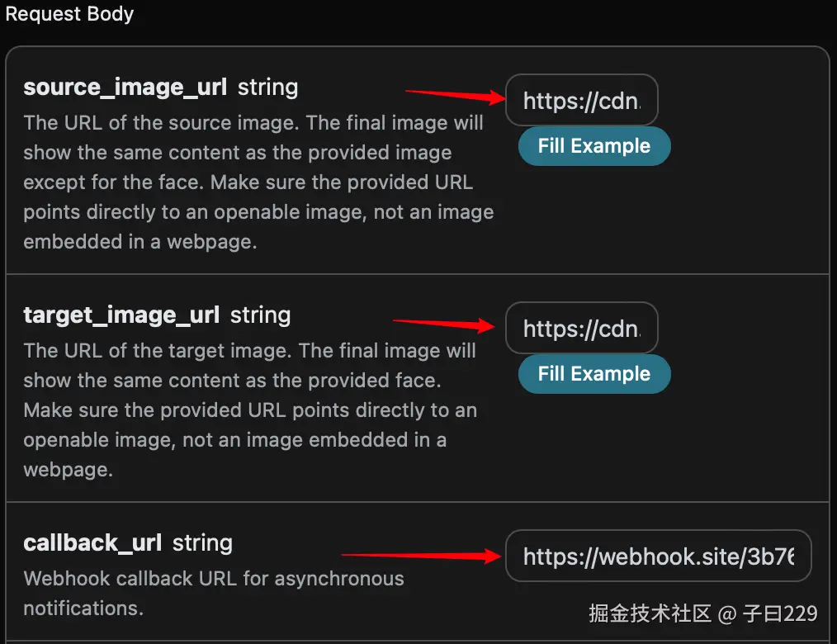The image size is (837, 644).
Task: Select the target_image_url parameter name
Action: [121, 315]
